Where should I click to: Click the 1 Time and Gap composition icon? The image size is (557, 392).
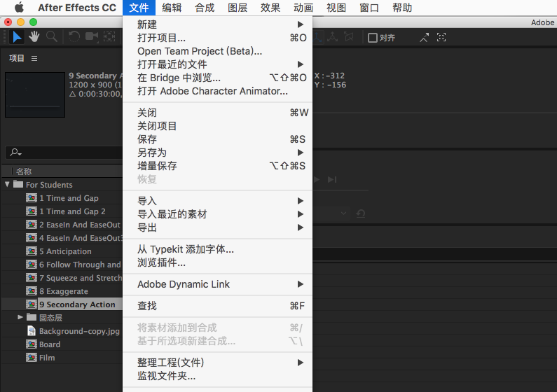click(32, 198)
